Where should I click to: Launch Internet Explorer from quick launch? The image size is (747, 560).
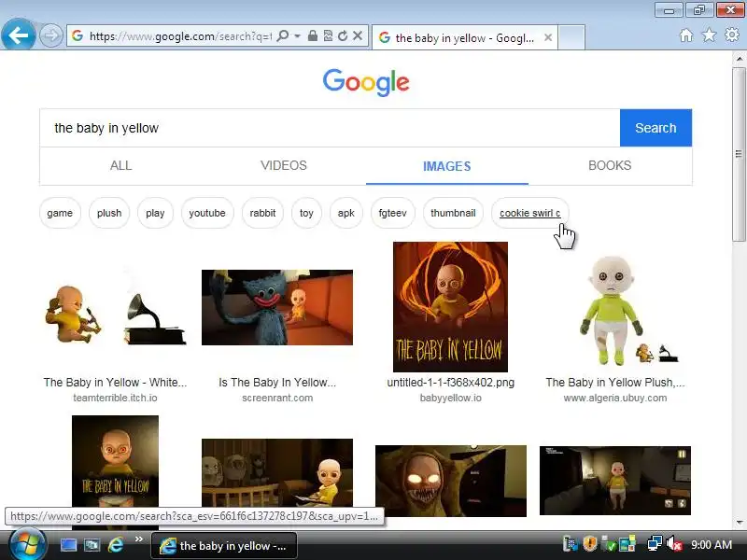click(116, 545)
